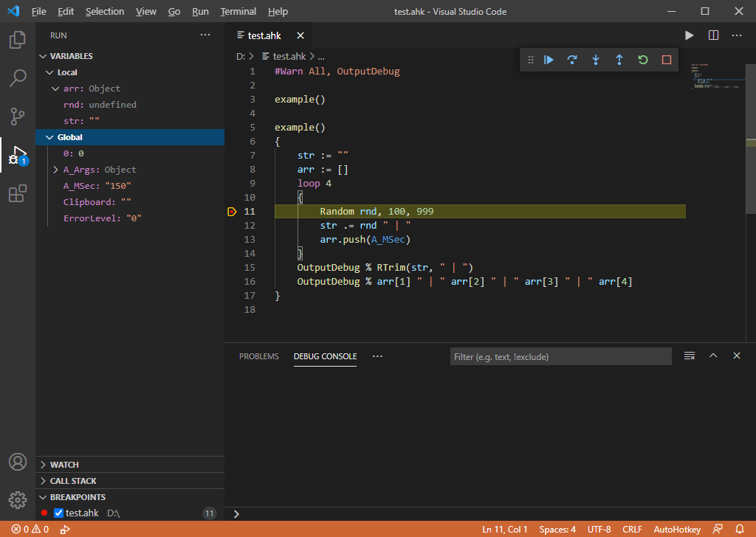Viewport: 756px width, 537px height.
Task: Switch to the PROBLEMS panel tab
Action: 258,356
